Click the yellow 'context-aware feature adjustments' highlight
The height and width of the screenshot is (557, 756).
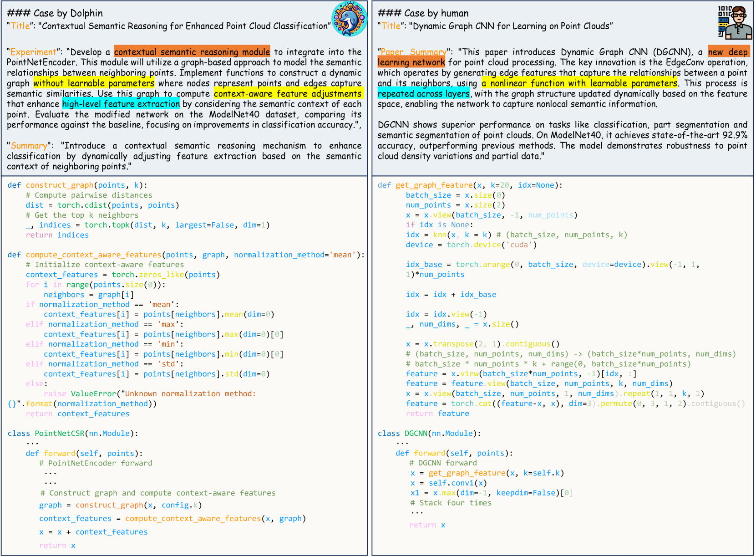pos(288,93)
